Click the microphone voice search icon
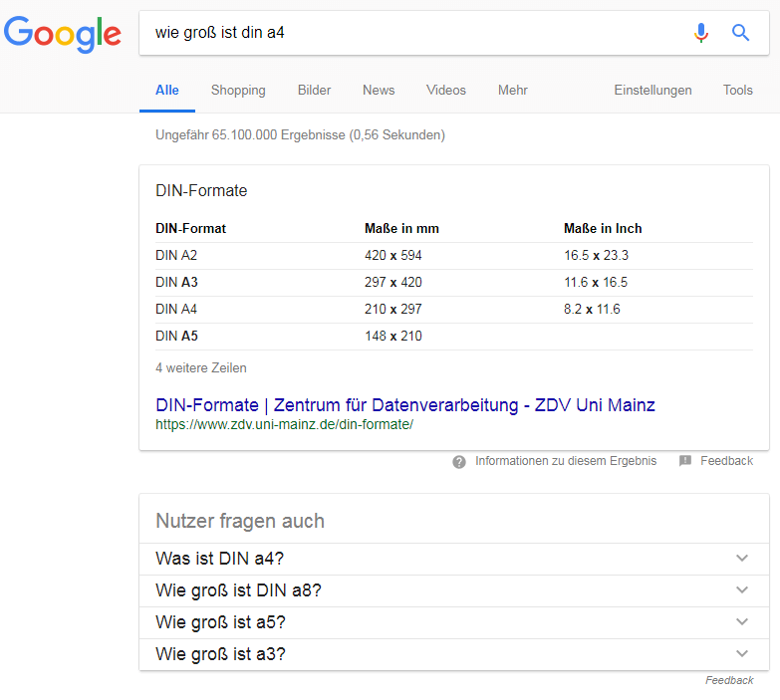 pos(701,33)
